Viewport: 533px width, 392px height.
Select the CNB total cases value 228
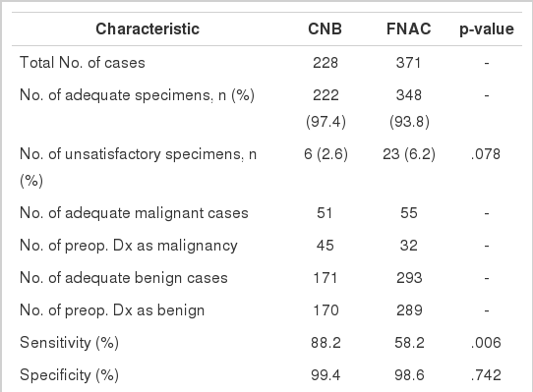tap(326, 63)
